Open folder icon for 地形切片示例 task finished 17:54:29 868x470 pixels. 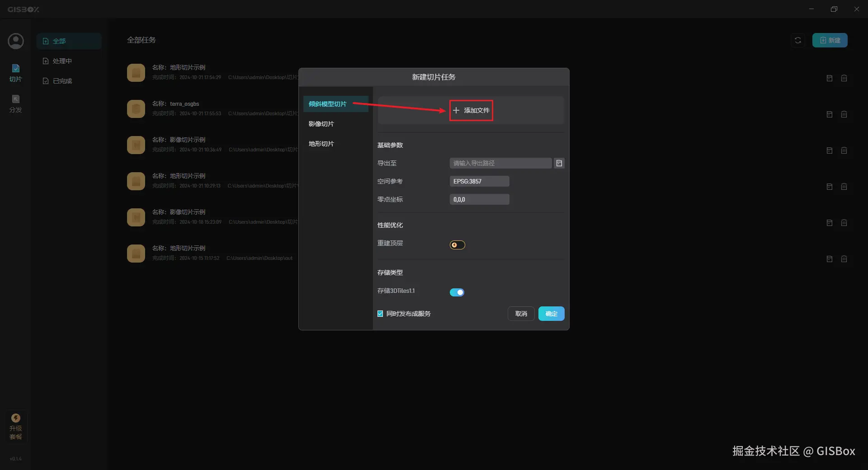pos(830,78)
